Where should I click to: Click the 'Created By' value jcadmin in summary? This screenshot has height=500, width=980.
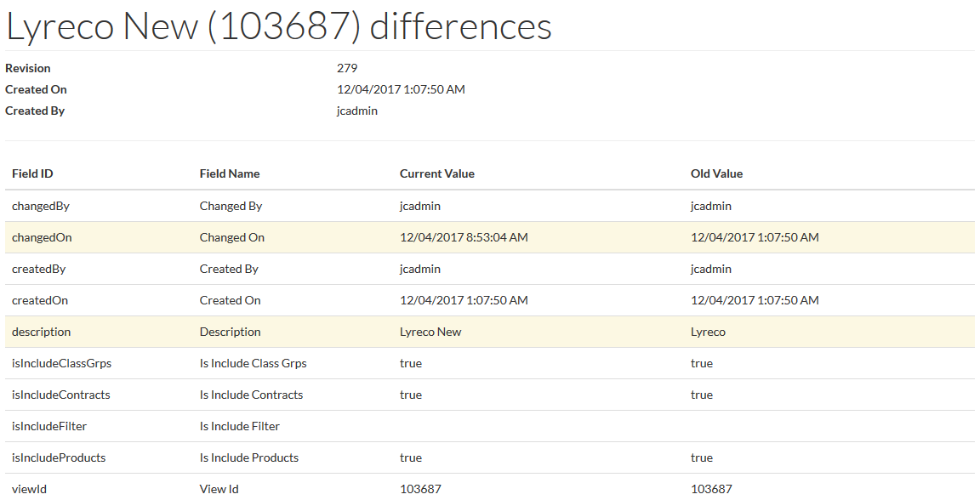pyautogui.click(x=357, y=111)
